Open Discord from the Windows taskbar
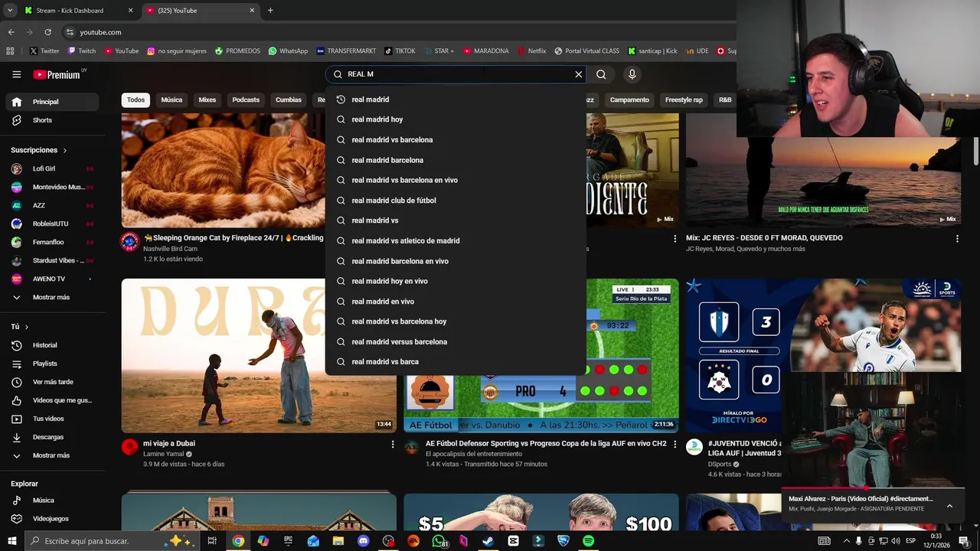This screenshot has width=980, height=551. coord(363,541)
